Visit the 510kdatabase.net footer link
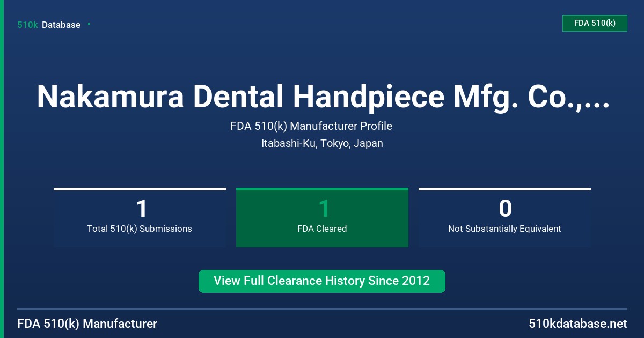This screenshot has width=644, height=338. click(x=577, y=324)
